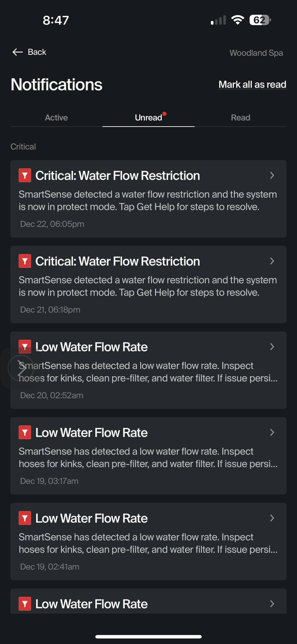The width and height of the screenshot is (297, 644).
Task: Expand Dec 19, 02:41am alert chevron
Action: pyautogui.click(x=272, y=518)
